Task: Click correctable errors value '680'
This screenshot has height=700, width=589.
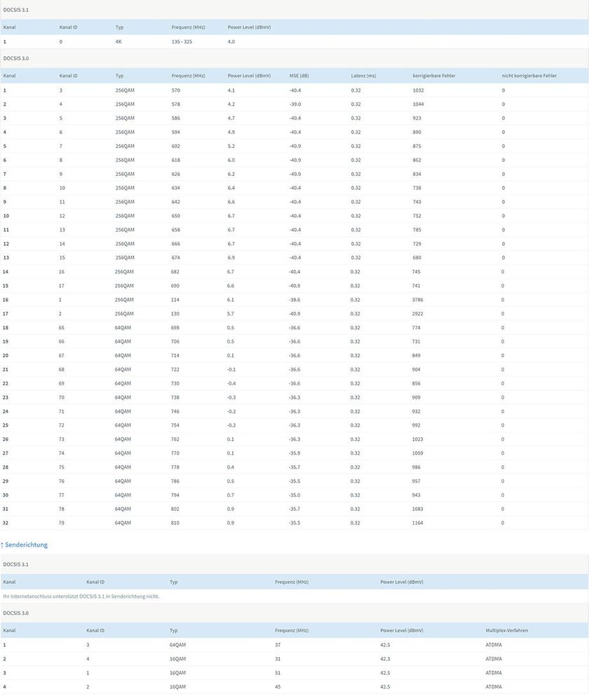Action: pyautogui.click(x=417, y=258)
